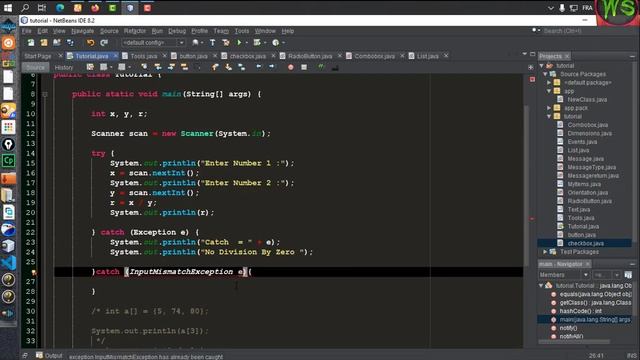Click the Navigator horizontal scrollbar

(575, 341)
